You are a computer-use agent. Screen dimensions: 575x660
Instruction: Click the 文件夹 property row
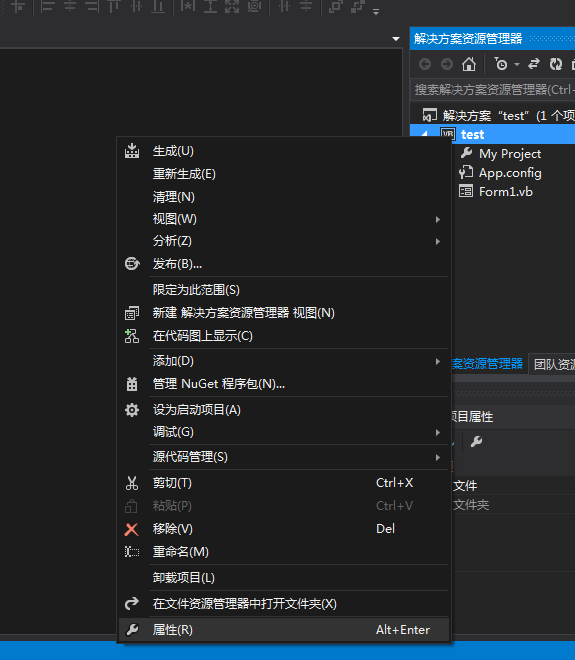point(513,504)
